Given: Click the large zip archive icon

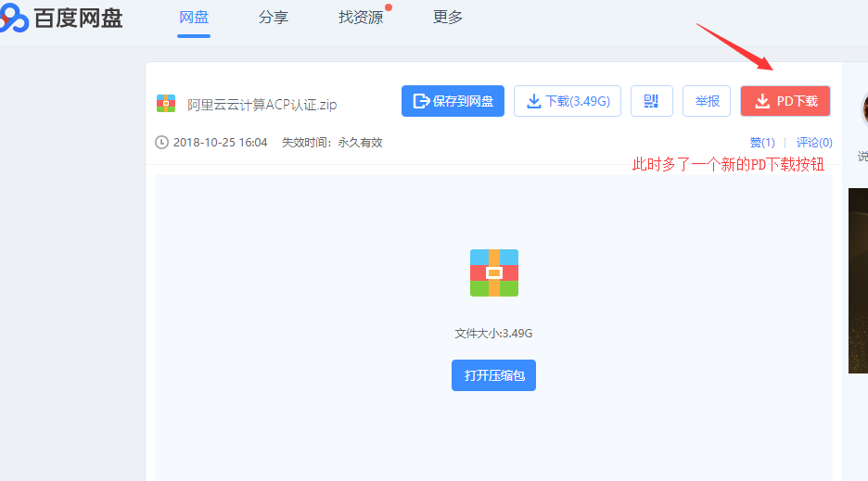Looking at the screenshot, I should (x=494, y=272).
